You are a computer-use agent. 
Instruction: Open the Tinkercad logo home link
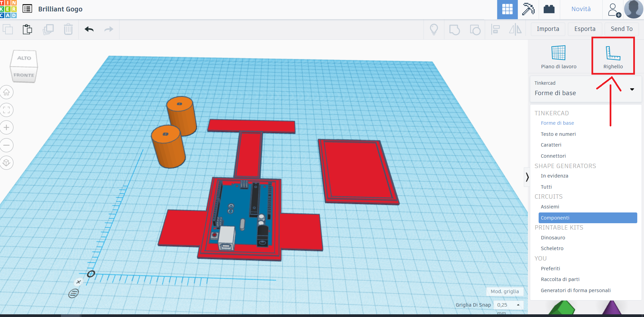coord(8,9)
